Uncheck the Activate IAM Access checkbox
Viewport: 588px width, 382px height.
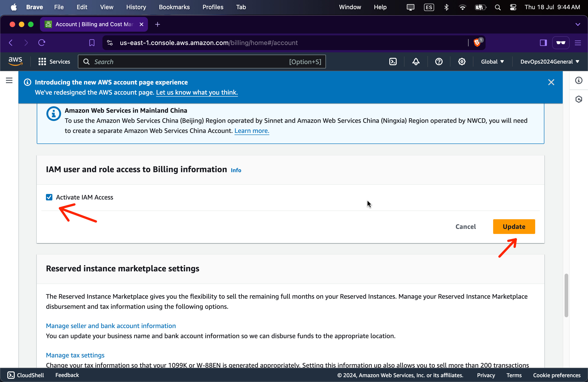click(x=49, y=197)
